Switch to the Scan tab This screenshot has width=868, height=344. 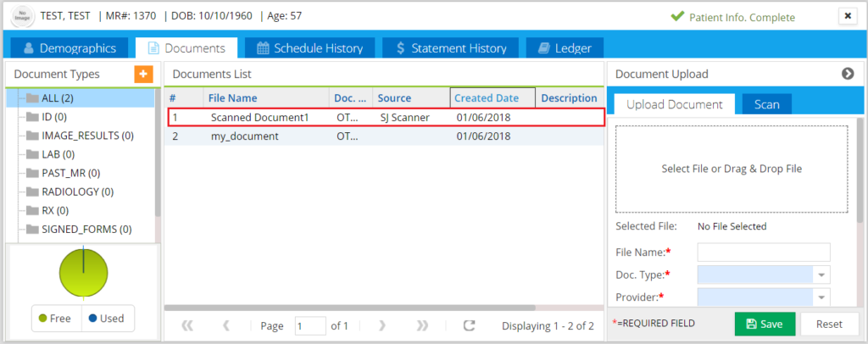766,104
